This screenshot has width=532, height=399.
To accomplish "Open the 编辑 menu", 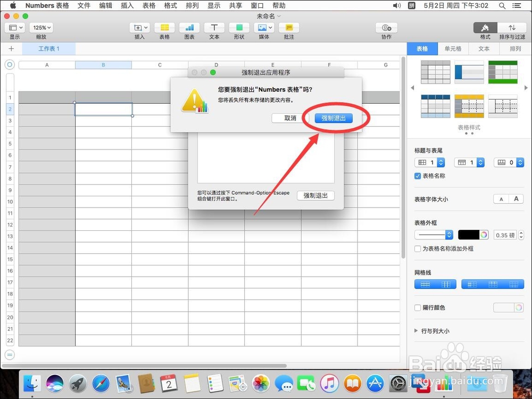I will tap(105, 5).
